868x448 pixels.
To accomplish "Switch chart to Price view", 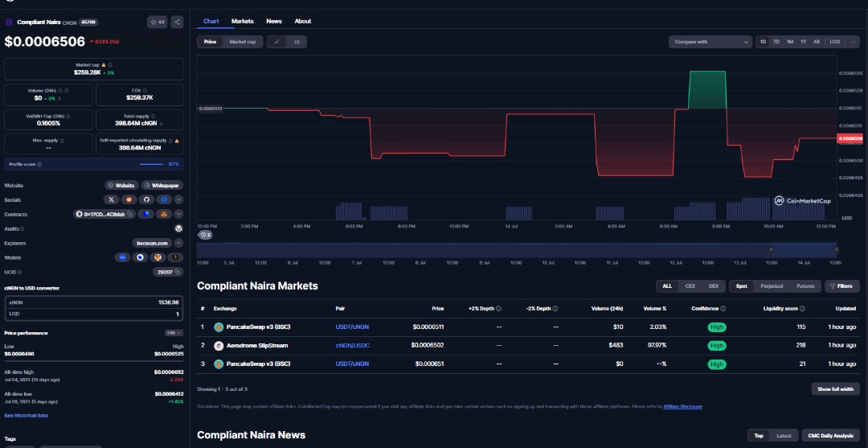I will (210, 42).
